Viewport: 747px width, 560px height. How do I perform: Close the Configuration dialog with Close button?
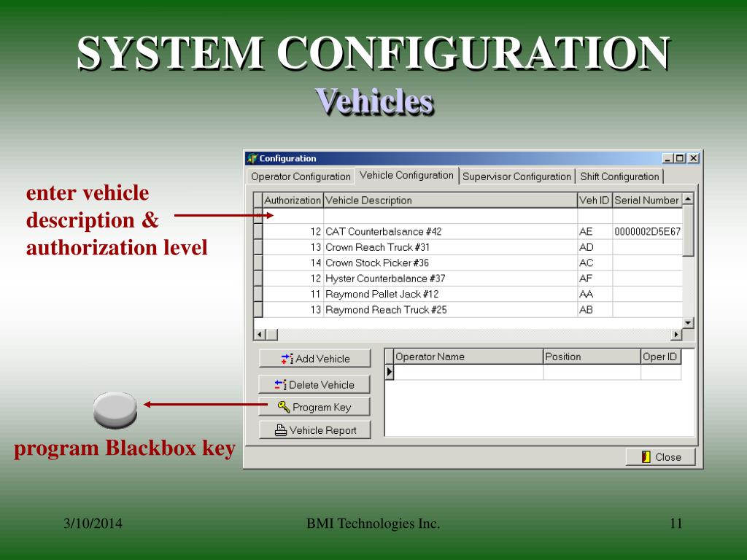coord(660,456)
